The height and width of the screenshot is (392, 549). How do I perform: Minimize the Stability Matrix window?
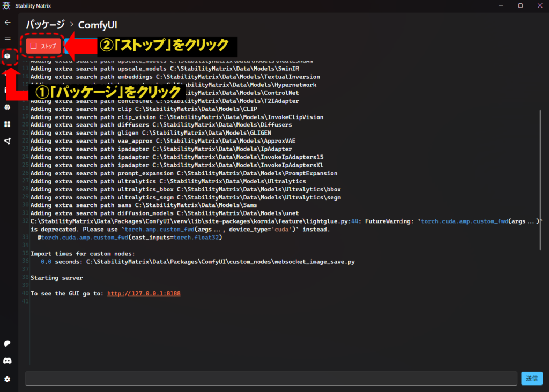(501, 5)
